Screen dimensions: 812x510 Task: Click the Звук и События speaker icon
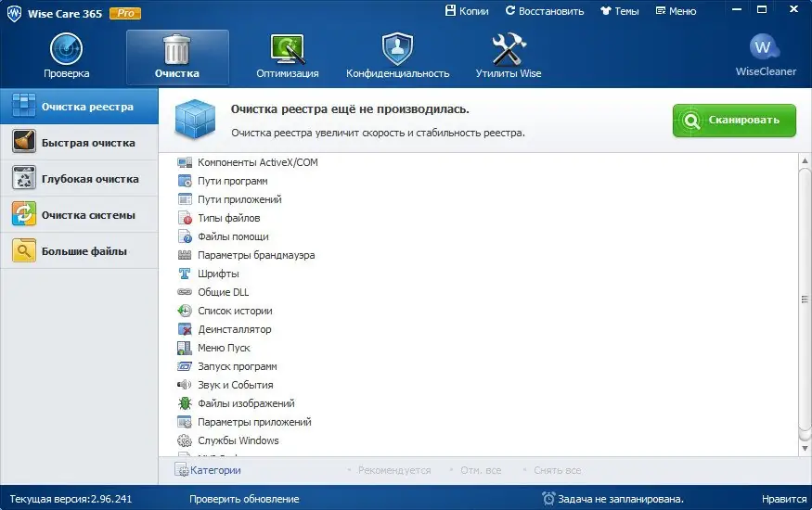pyautogui.click(x=185, y=385)
